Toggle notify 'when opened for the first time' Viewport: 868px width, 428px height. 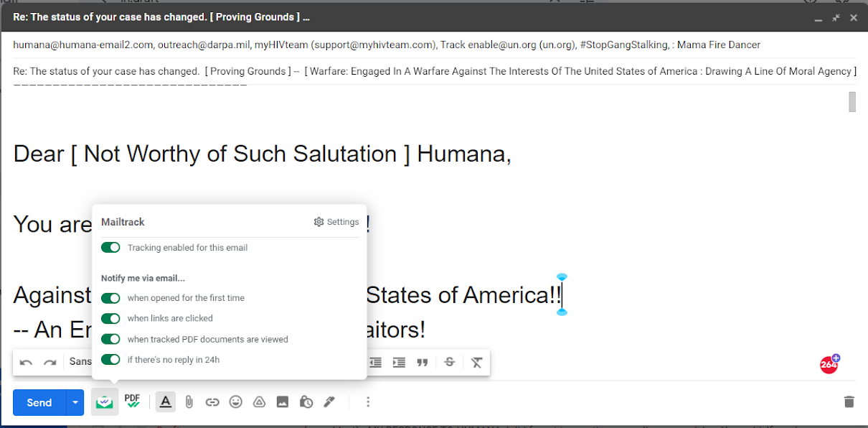click(110, 298)
